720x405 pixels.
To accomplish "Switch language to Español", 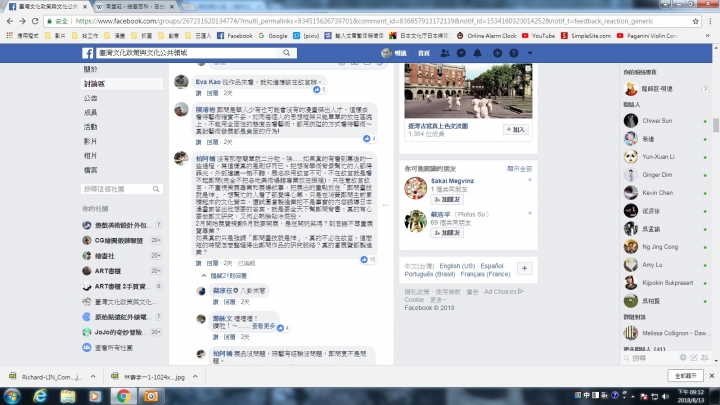I will pos(492,266).
